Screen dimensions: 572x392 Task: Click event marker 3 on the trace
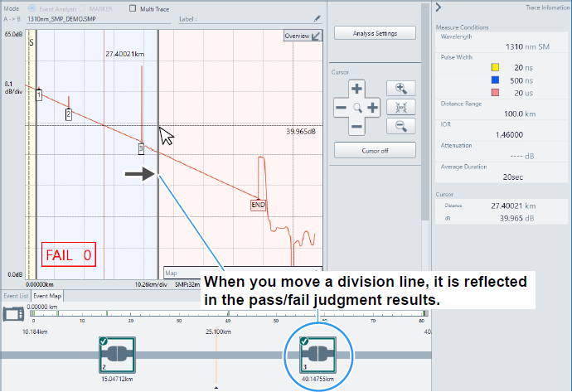click(x=141, y=148)
